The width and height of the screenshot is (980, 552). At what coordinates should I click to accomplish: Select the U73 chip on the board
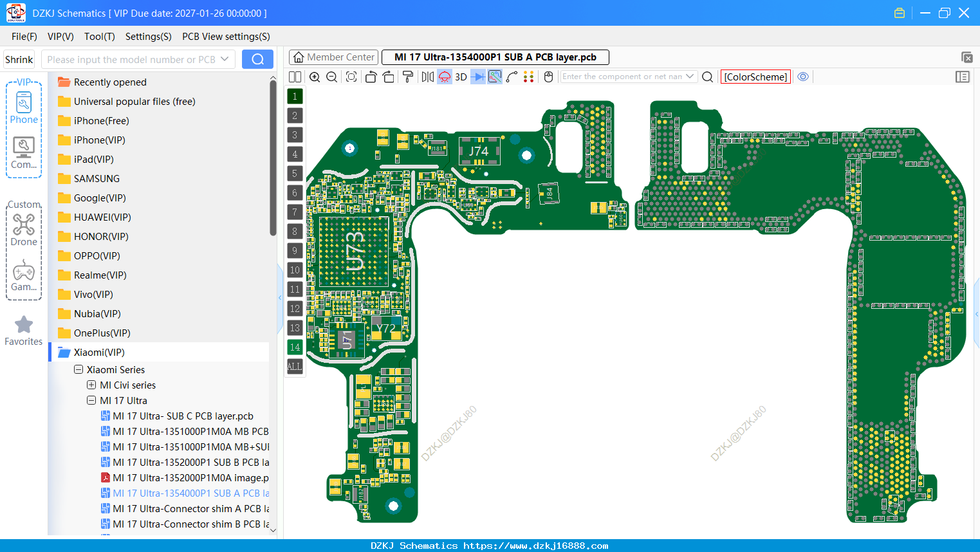click(355, 252)
